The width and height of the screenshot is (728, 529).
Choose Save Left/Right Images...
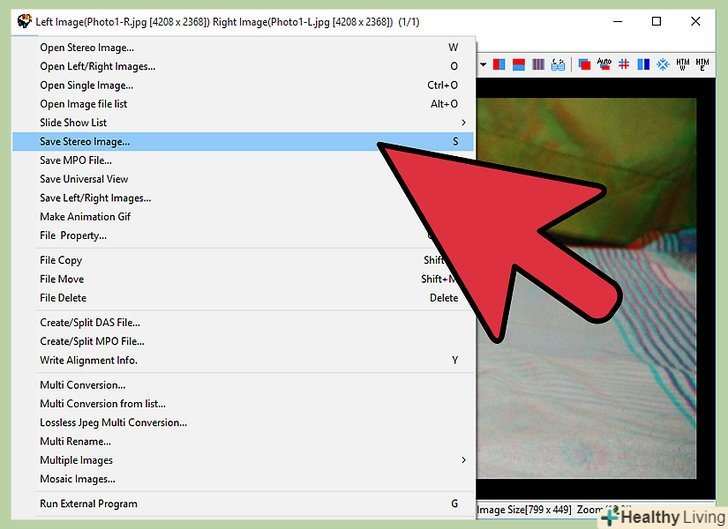tap(243, 198)
